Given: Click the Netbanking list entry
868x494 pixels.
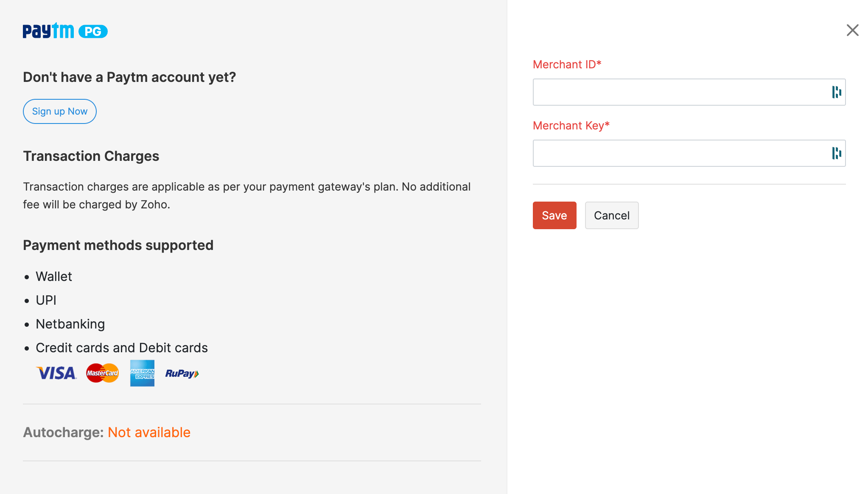Looking at the screenshot, I should 70,324.
